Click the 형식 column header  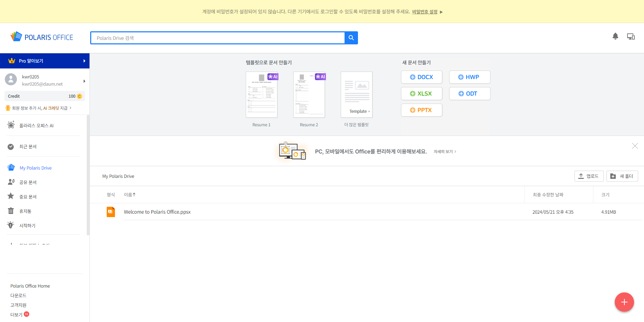tap(111, 195)
